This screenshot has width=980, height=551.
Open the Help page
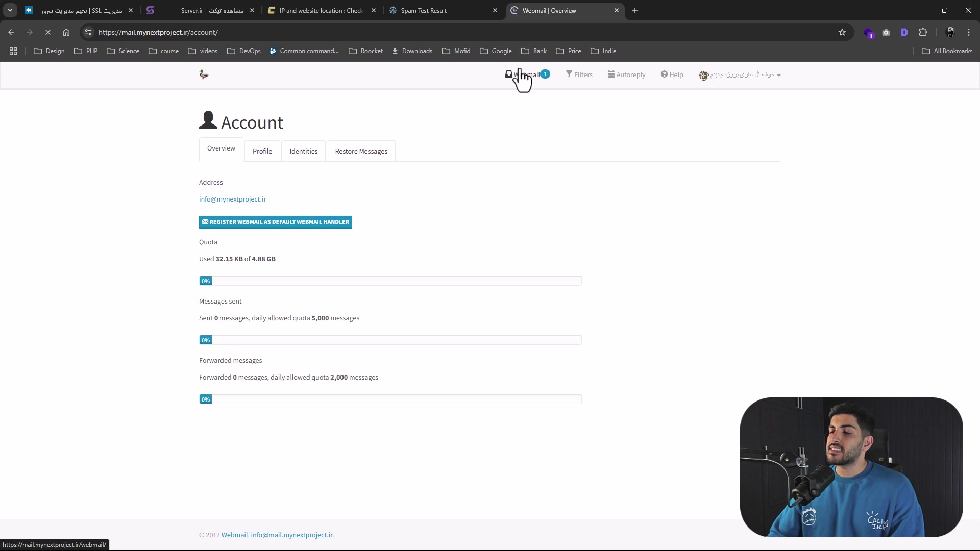(672, 74)
